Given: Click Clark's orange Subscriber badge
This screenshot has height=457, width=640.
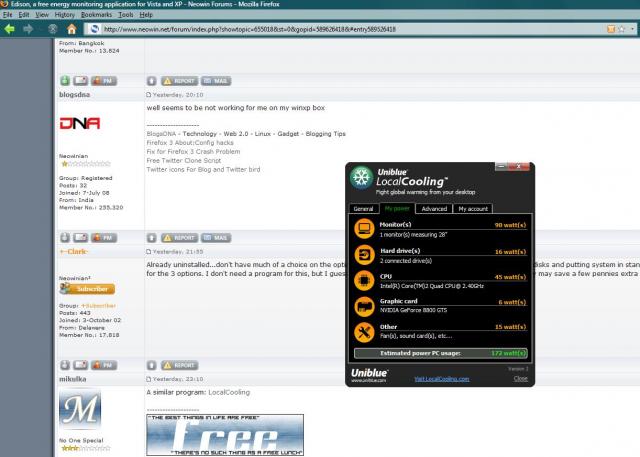Looking at the screenshot, I should point(87,289).
